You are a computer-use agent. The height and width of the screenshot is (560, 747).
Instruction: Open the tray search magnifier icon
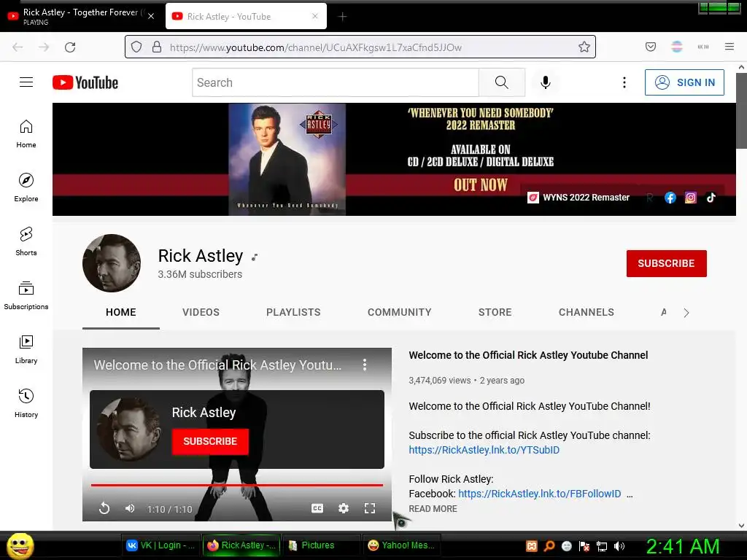coord(549,545)
